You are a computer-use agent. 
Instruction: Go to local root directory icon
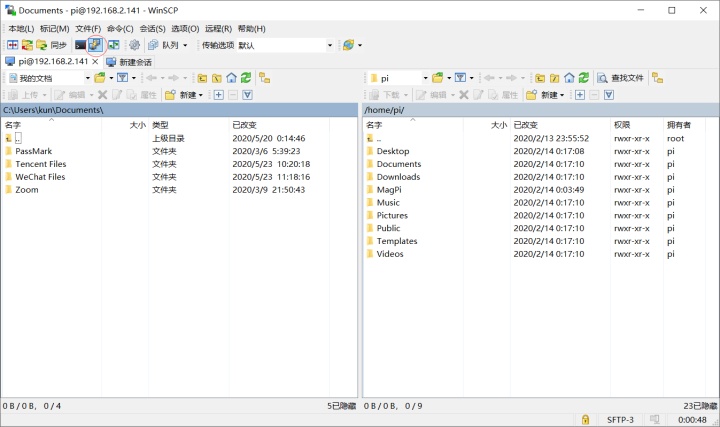[x=217, y=78]
